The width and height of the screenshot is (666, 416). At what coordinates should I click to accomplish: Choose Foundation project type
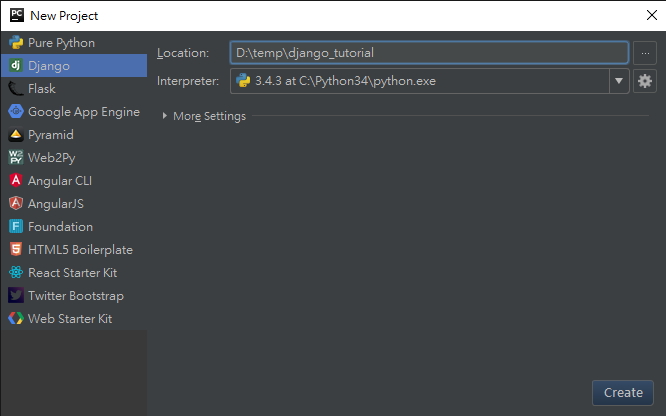click(74, 226)
